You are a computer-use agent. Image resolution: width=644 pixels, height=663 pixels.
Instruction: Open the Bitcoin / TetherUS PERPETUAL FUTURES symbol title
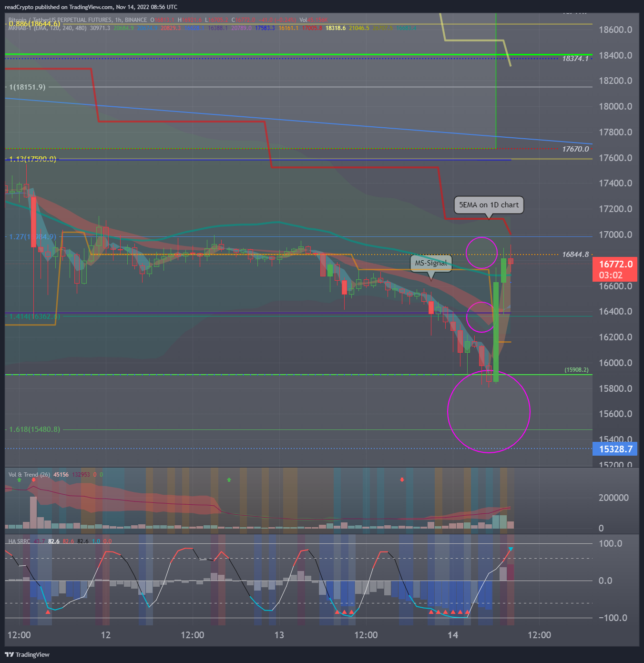pyautogui.click(x=78, y=20)
